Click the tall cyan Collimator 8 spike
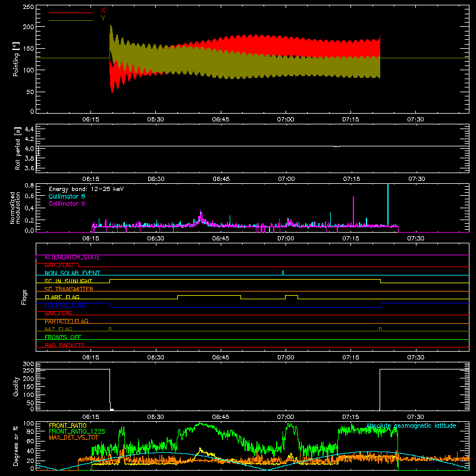Screen dimensions: 476x476 pos(388,204)
